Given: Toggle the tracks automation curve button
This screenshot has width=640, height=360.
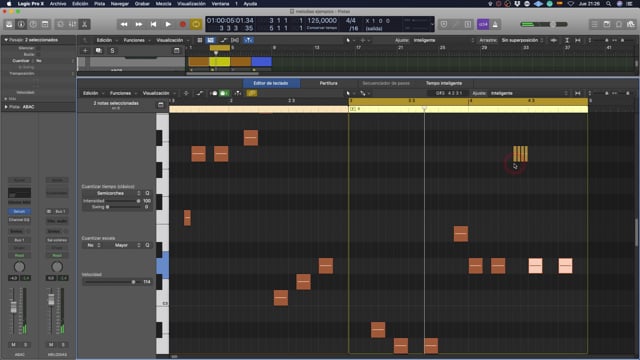Looking at the screenshot, I should tap(223, 40).
